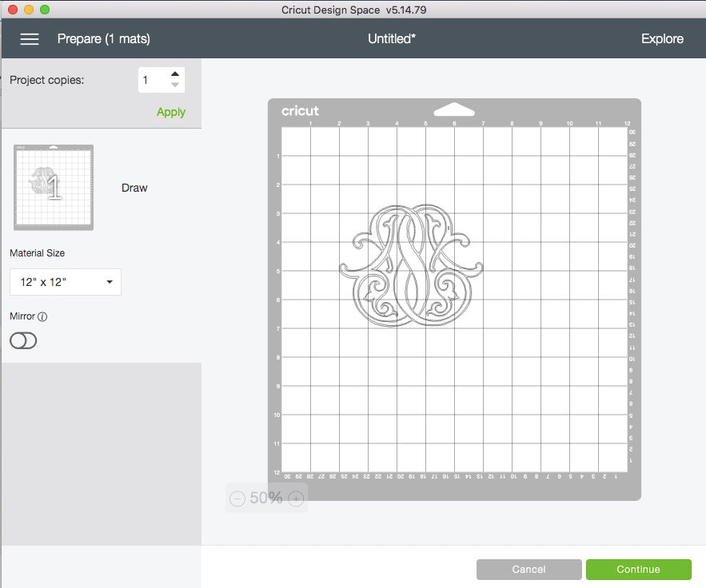
Task: Select the Draw mat thumbnail
Action: (54, 187)
